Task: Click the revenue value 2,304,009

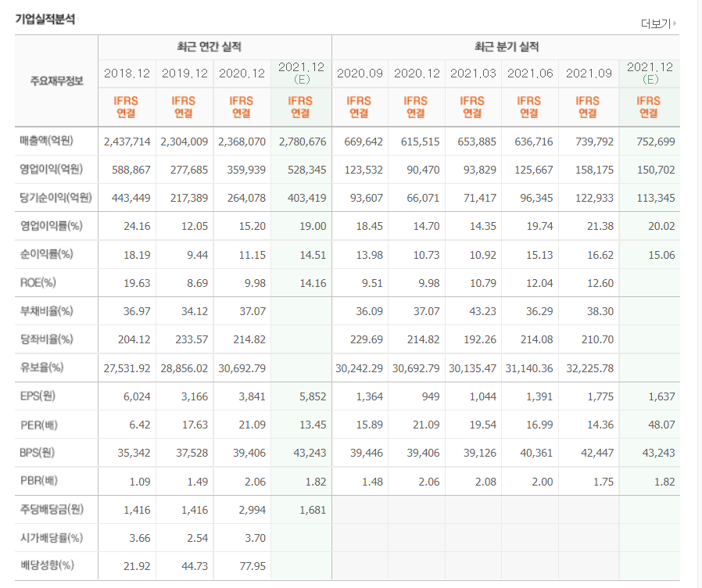Action: tap(184, 142)
